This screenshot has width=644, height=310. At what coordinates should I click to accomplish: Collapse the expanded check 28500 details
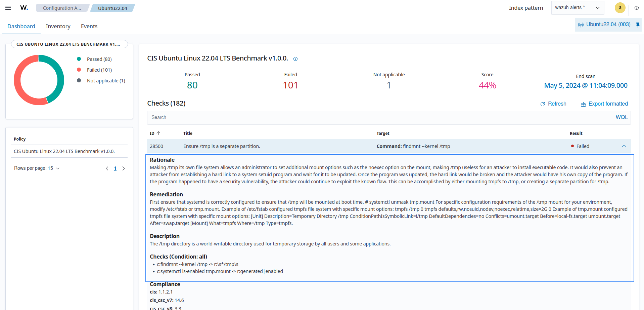point(624,146)
